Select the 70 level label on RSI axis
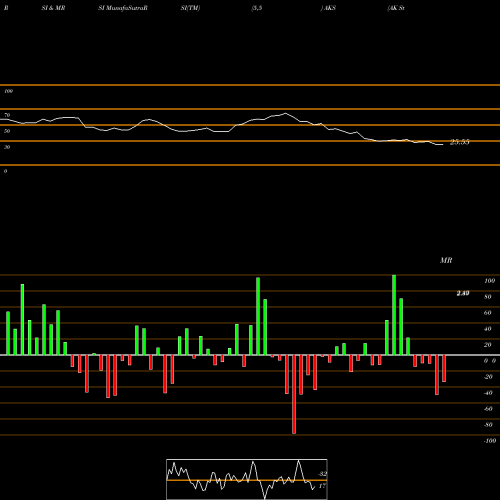This screenshot has height=500, width=500. [7, 115]
